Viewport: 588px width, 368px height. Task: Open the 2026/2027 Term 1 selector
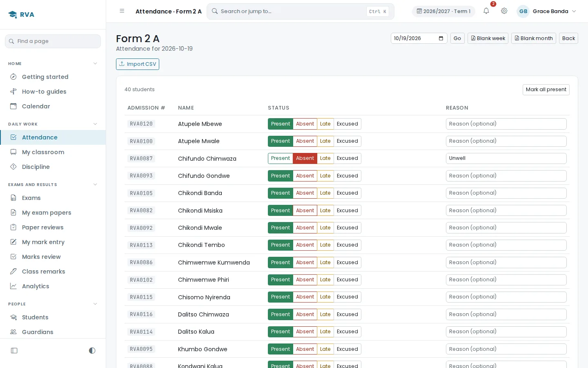[x=443, y=11]
